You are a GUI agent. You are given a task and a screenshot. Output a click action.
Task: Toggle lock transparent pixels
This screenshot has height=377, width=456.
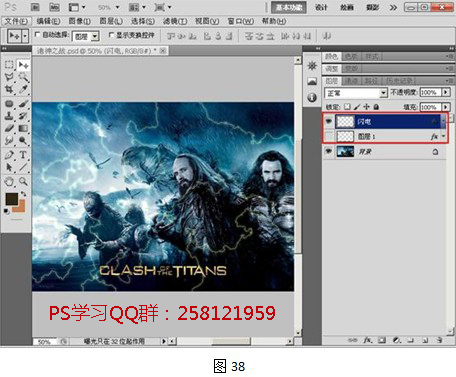[347, 107]
